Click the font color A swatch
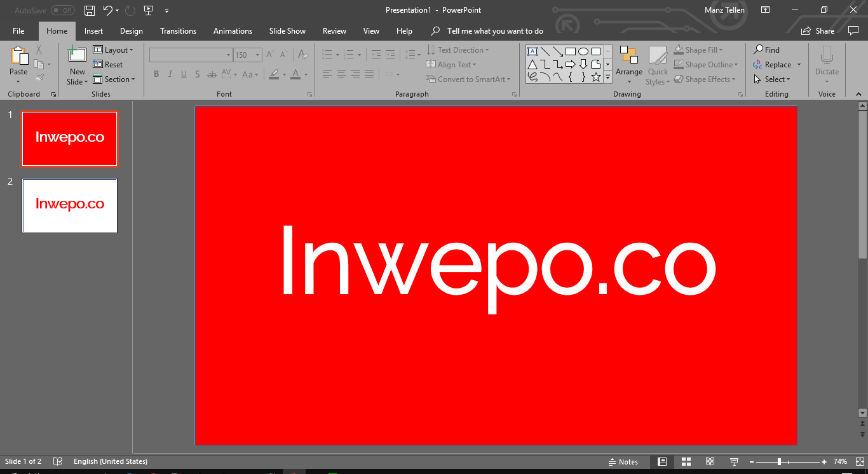Image resolution: width=868 pixels, height=474 pixels. pyautogui.click(x=295, y=74)
